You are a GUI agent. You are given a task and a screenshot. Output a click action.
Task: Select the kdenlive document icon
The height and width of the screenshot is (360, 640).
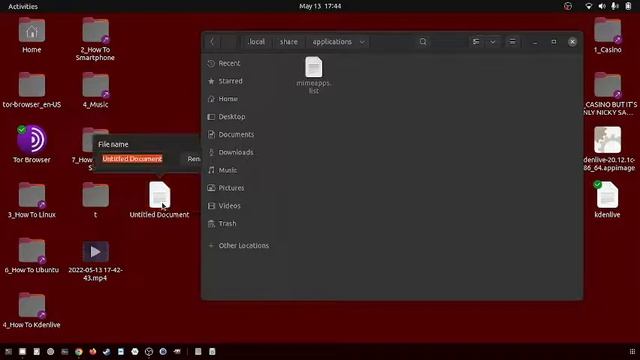(x=607, y=200)
